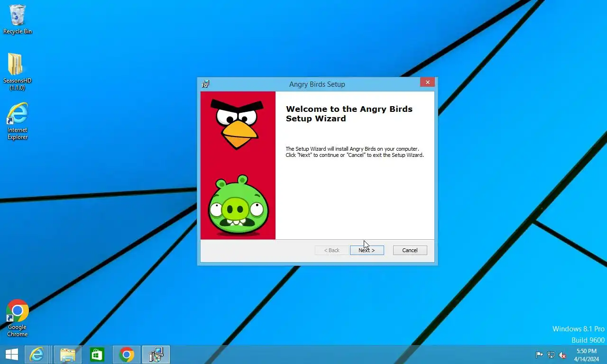The width and height of the screenshot is (607, 364).
Task: Click the network icon in system tray
Action: coord(551,355)
